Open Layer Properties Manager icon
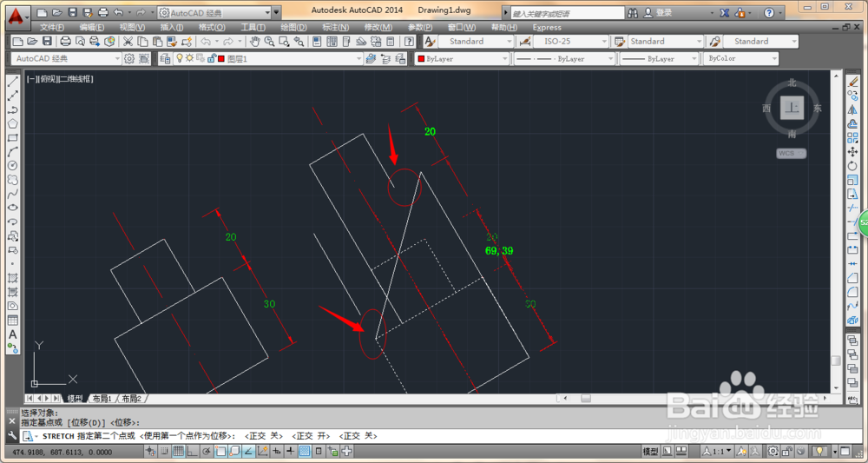 (164, 59)
